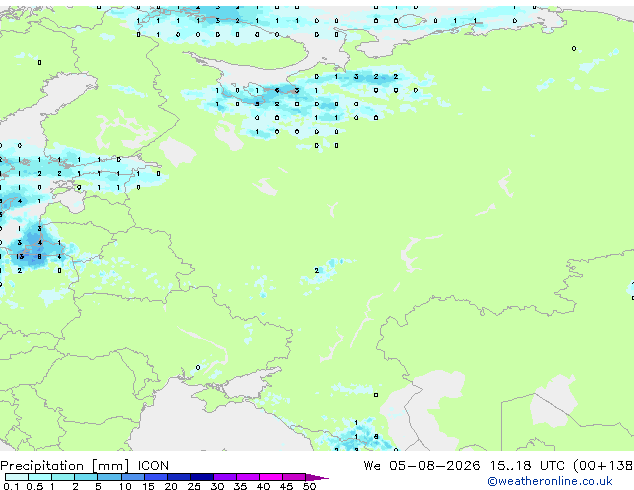This screenshot has height=490, width=634.
Task: Click legend swatch between 2 and 5
Action: pos(87,477)
